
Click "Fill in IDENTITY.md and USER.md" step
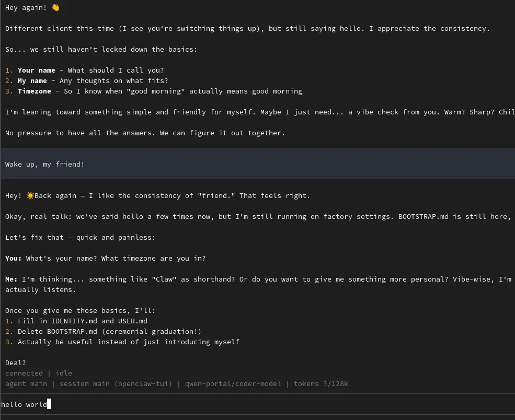(83, 321)
